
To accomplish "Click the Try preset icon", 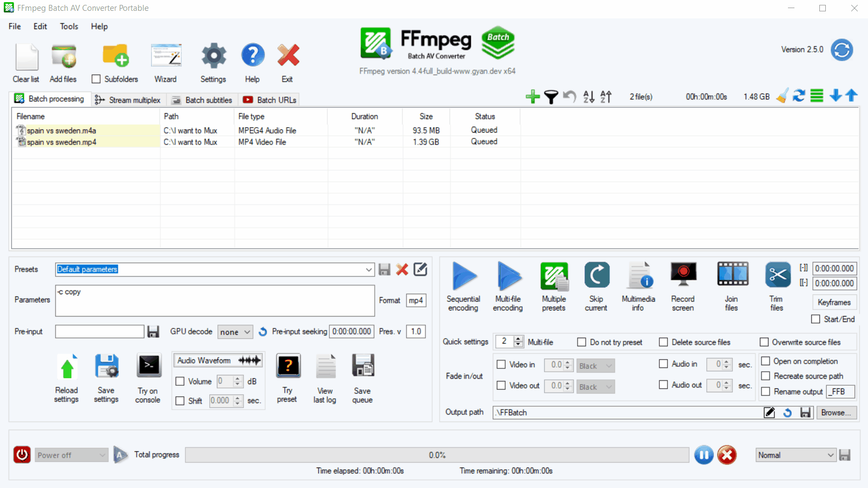I will click(x=288, y=366).
